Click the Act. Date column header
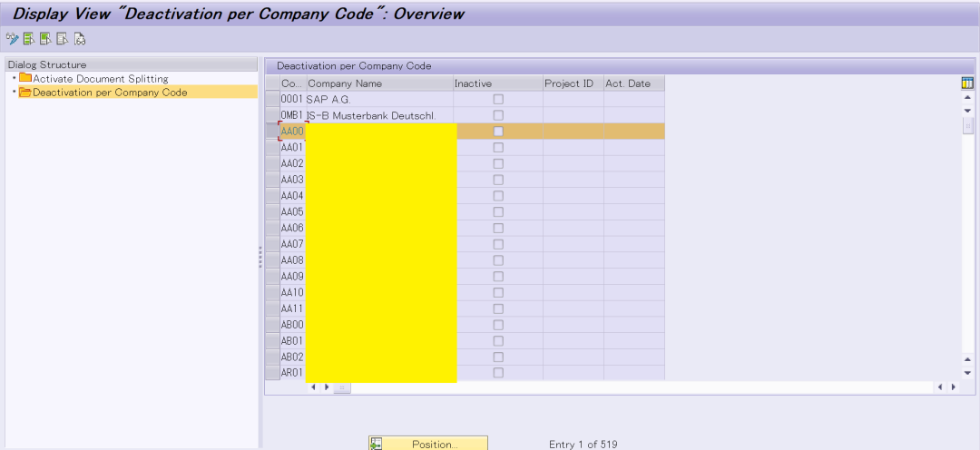Viewport: 980px width, 450px height. point(633,83)
